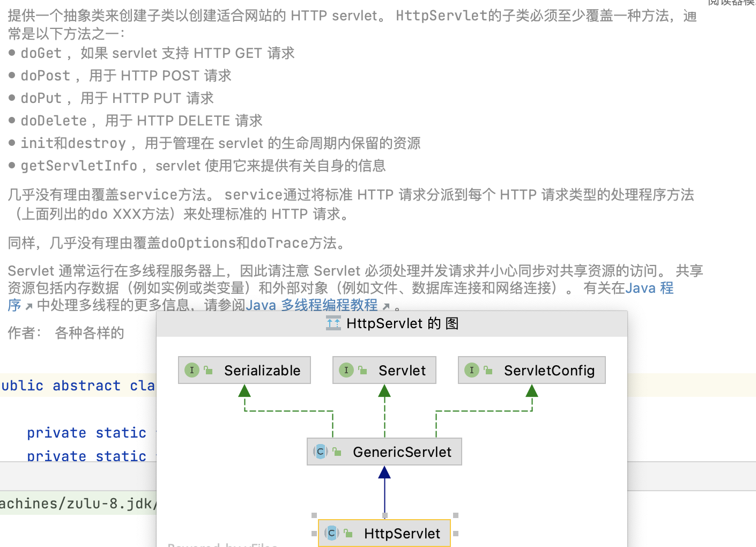756x547 pixels.
Task: Click the public lock icon beside ServletConfig
Action: (x=488, y=371)
